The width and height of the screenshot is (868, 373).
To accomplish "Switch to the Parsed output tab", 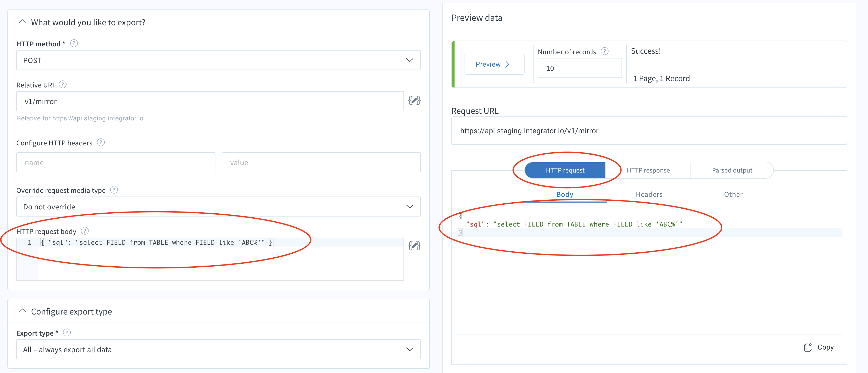I will point(732,170).
